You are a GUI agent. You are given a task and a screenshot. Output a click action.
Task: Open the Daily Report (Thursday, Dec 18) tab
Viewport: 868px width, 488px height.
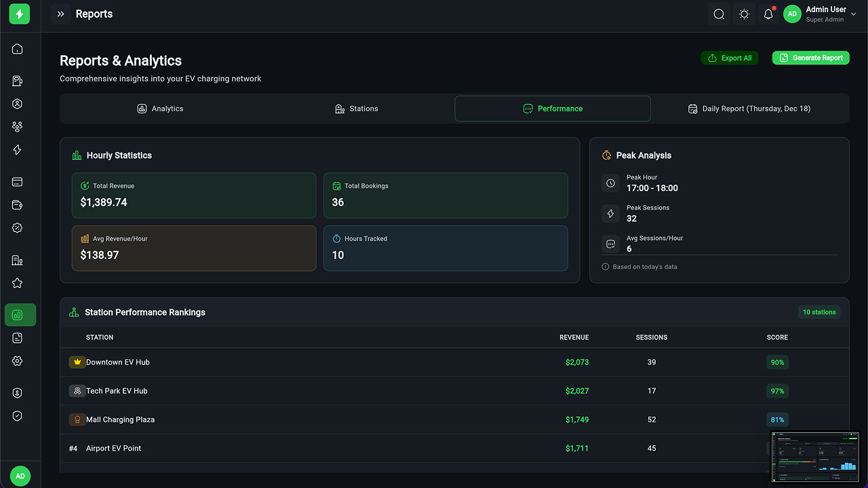click(x=749, y=108)
